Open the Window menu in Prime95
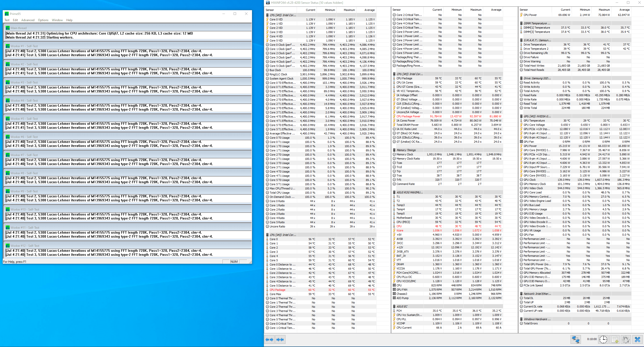The image size is (644, 347). [x=57, y=20]
